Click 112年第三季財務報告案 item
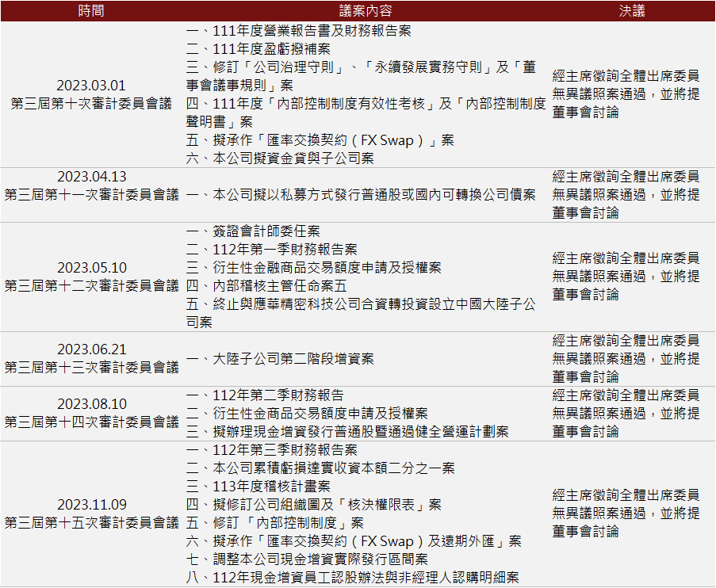Image resolution: width=716 pixels, height=588 pixels. (x=272, y=449)
